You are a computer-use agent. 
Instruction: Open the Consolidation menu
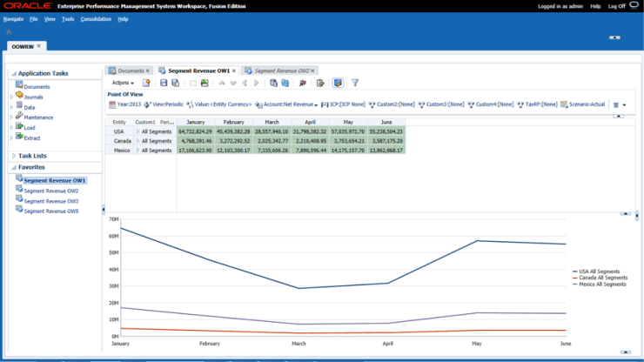[x=96, y=18]
